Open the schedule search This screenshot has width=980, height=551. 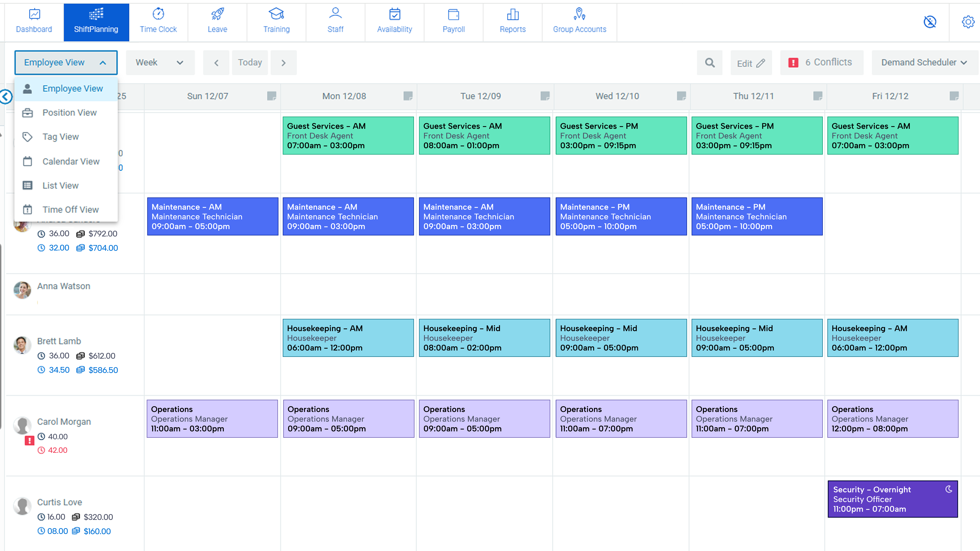coord(709,63)
